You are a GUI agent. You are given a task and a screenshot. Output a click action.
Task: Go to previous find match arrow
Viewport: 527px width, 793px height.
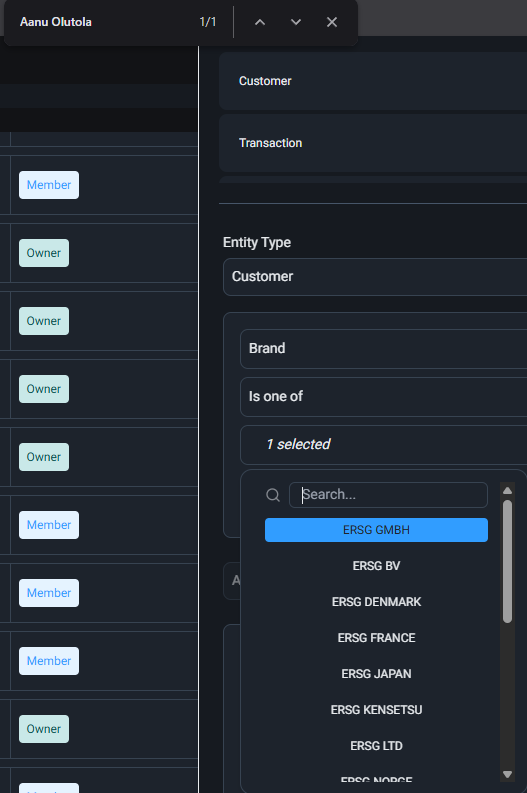coord(260,22)
